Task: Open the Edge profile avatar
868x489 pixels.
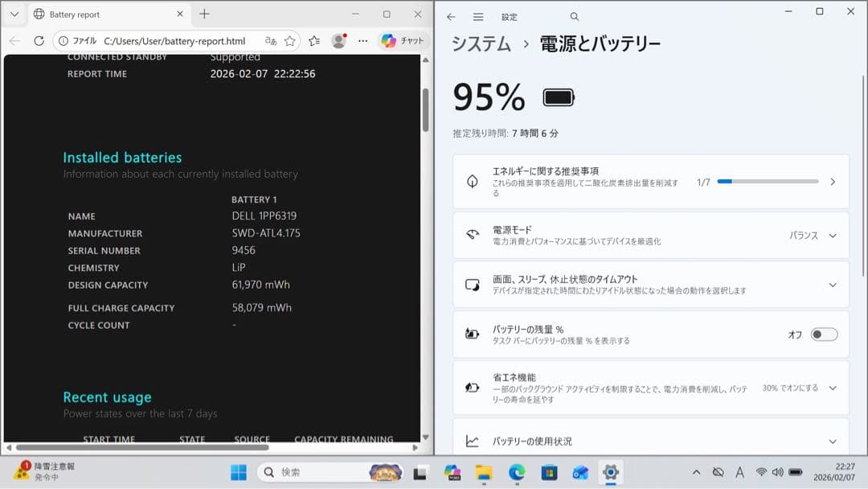Action: tap(339, 41)
